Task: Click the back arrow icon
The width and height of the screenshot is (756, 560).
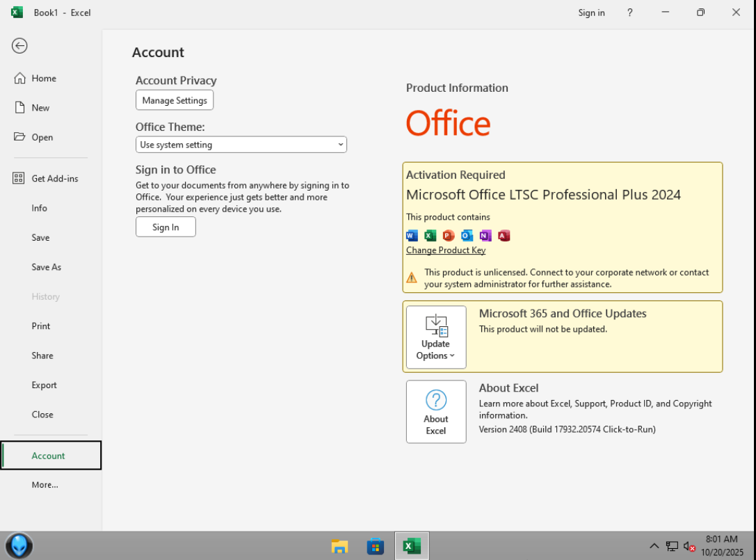Action: click(x=19, y=46)
